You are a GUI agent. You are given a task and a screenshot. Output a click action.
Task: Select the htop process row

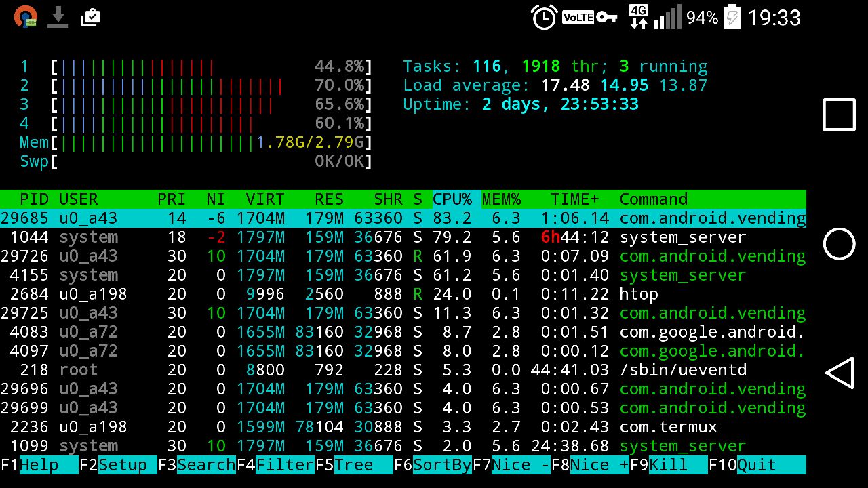403,294
